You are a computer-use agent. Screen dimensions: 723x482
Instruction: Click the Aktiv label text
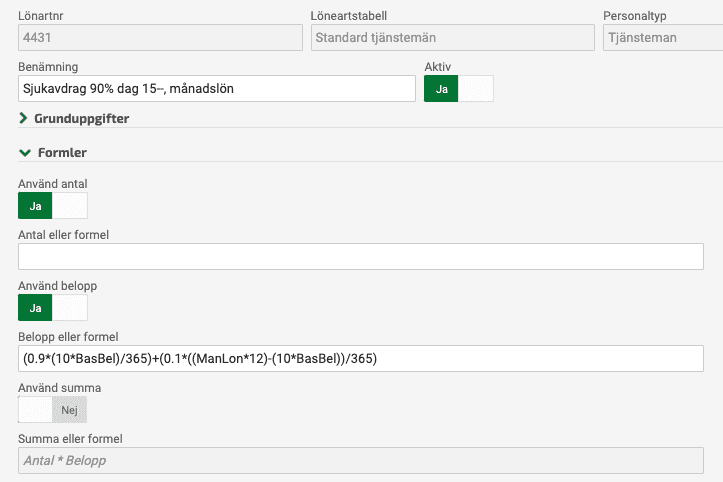point(438,66)
